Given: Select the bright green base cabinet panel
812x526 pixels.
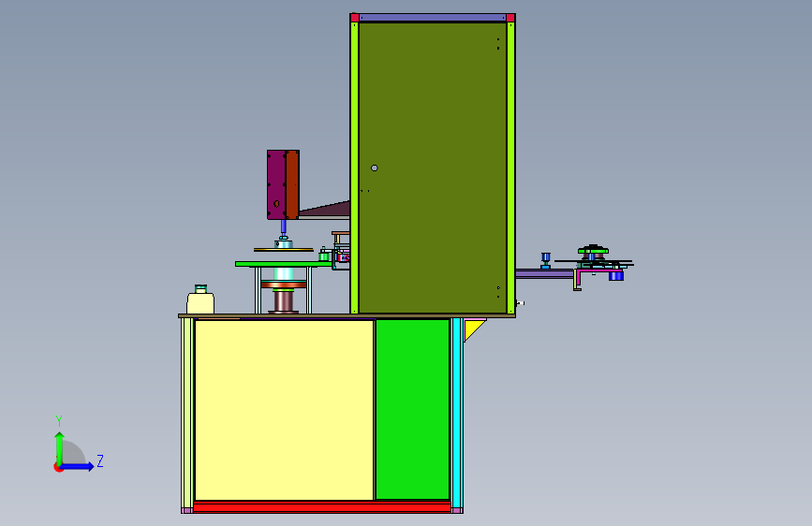Looking at the screenshot, I should (412, 410).
